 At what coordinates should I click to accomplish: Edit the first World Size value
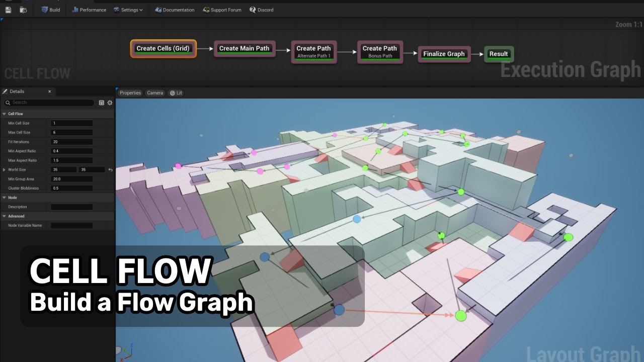pyautogui.click(x=63, y=170)
